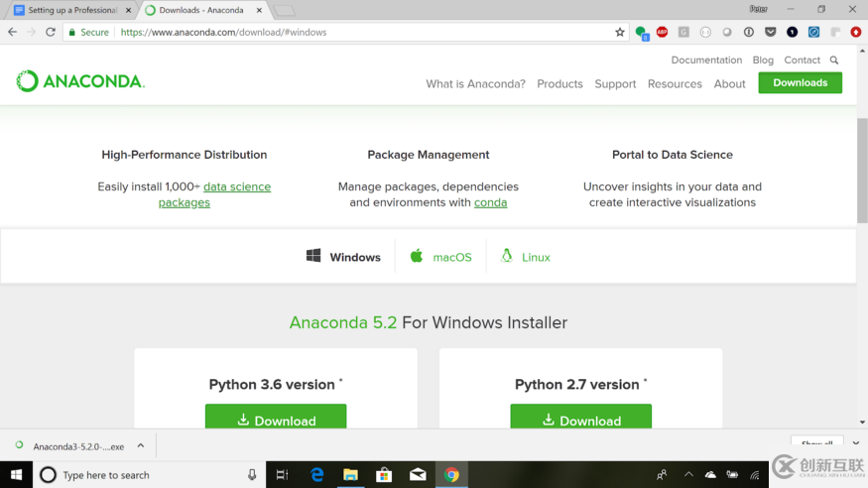Image resolution: width=868 pixels, height=488 pixels.
Task: Open the Pocket extension icon
Action: (x=770, y=32)
